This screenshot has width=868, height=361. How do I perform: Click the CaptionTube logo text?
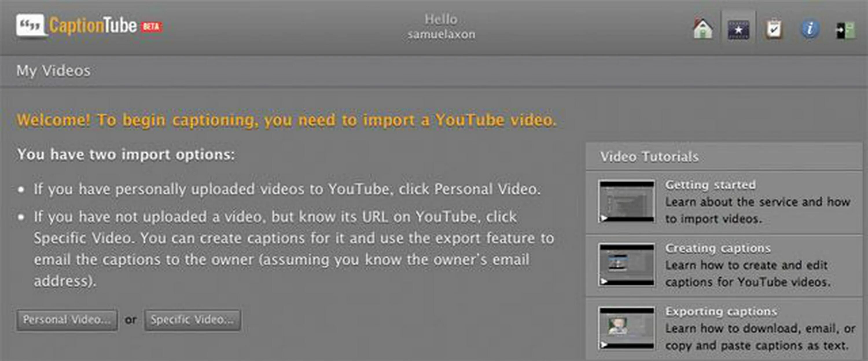93,25
